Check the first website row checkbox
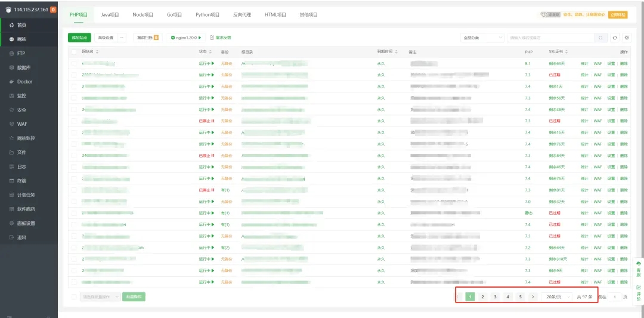 [x=74, y=63]
